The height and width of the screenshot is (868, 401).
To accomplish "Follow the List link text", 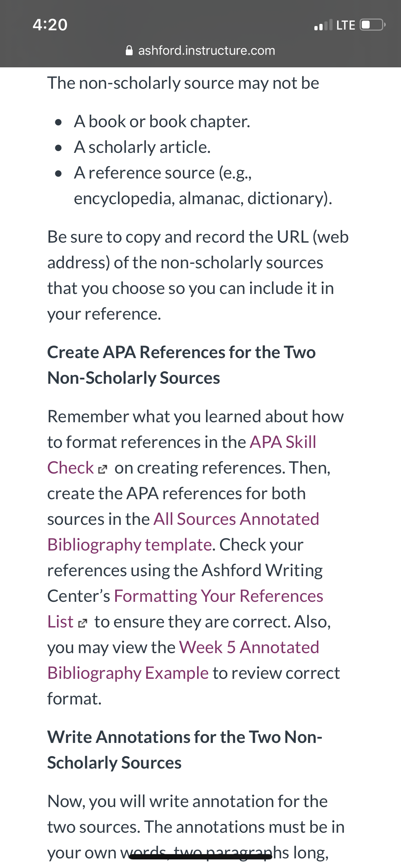I will point(60,622).
